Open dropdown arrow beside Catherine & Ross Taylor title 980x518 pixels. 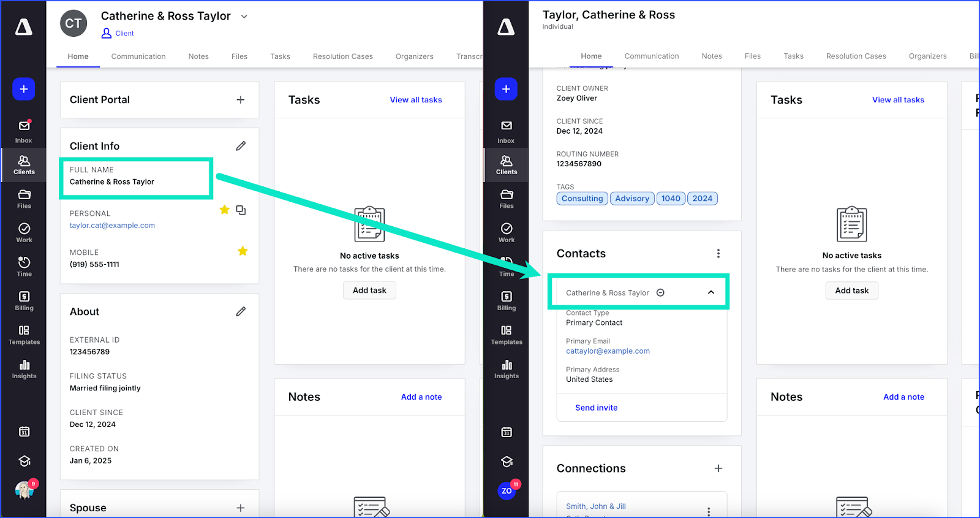[x=244, y=17]
